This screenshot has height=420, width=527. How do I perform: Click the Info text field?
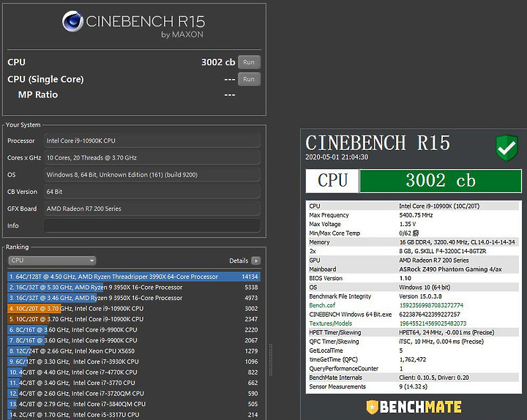152,225
